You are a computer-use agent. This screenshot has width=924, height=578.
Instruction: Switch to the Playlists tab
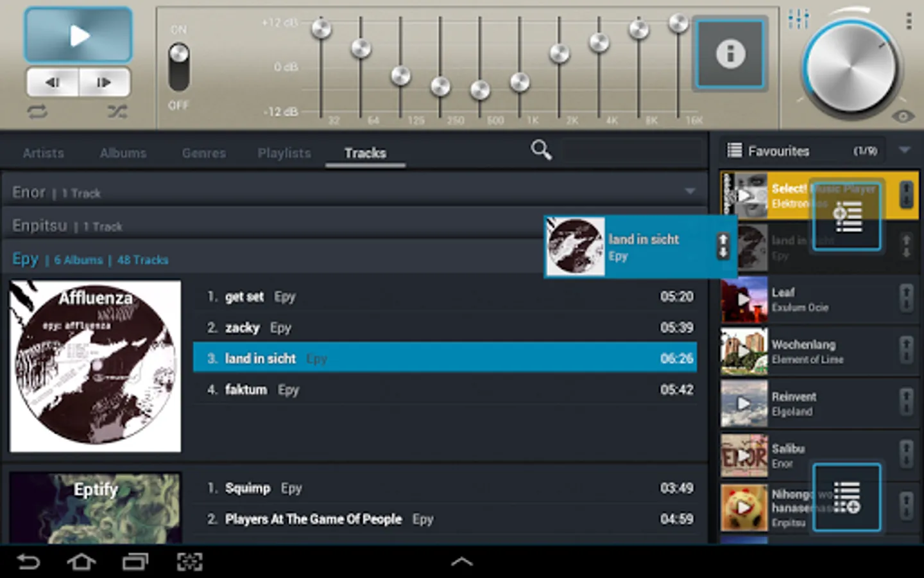pos(284,153)
